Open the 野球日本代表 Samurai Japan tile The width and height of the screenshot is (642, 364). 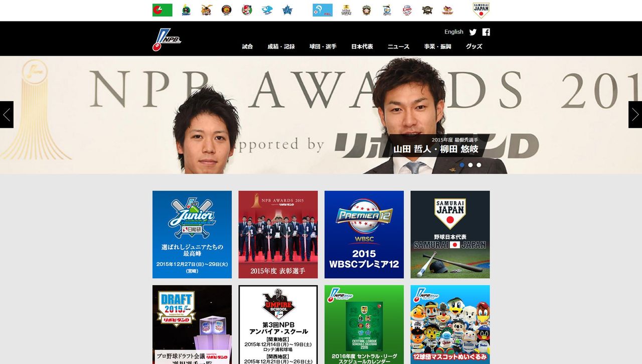coord(450,234)
